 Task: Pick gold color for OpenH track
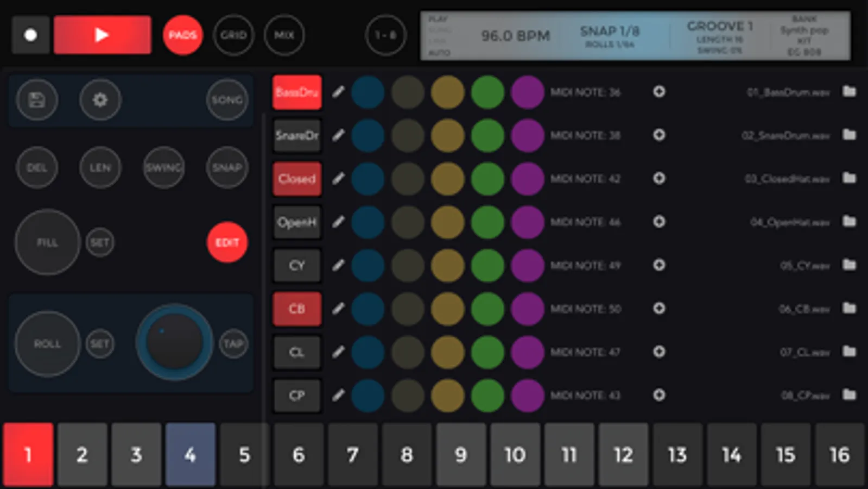point(447,222)
